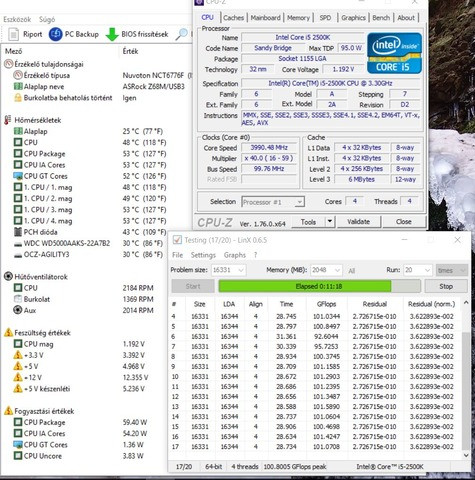Screen dimensions: 475x480
Task: Click the LinX title bar checkmark icon
Action: 177,240
